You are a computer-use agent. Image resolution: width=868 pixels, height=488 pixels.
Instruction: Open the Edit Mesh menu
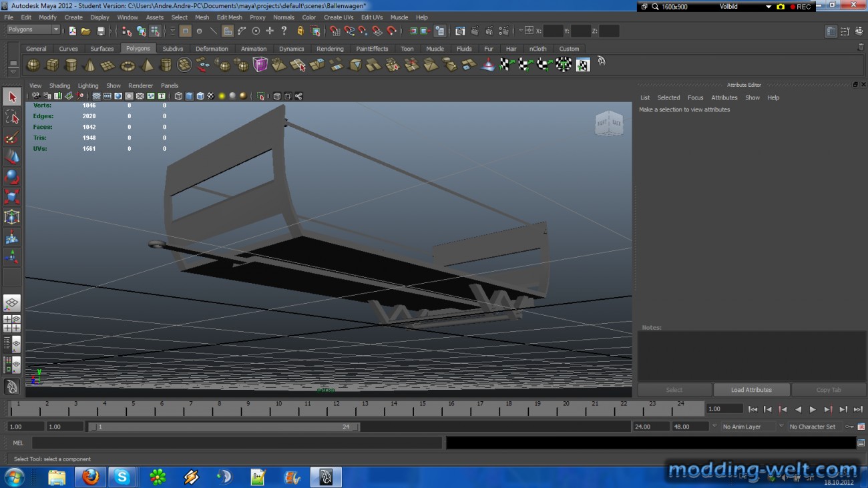coord(229,17)
